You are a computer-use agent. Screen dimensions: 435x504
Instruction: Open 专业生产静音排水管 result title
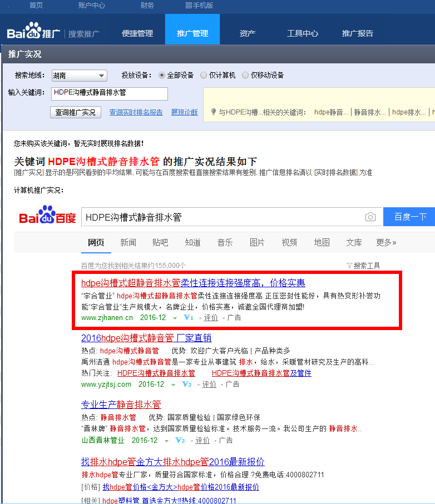121,405
